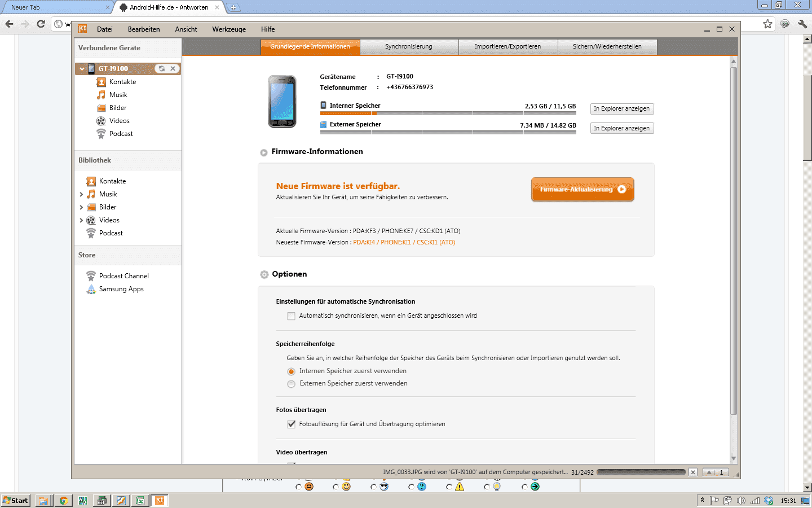Click the Kies taskbar button

160,501
